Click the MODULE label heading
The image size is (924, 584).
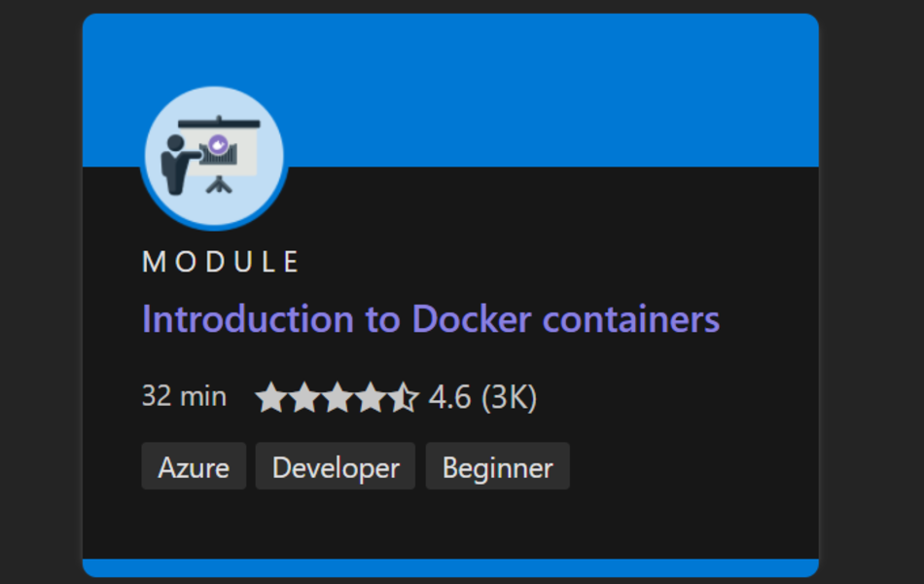[x=222, y=261]
